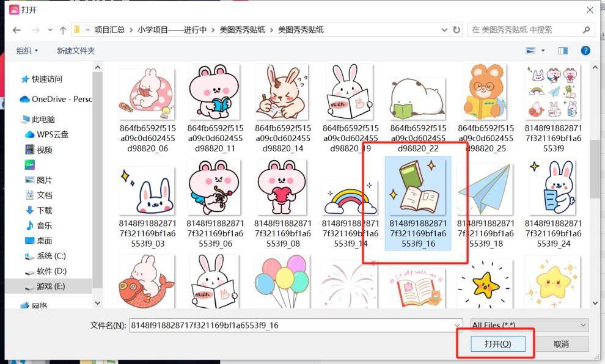Open the 组织 dropdown menu

pyautogui.click(x=27, y=50)
